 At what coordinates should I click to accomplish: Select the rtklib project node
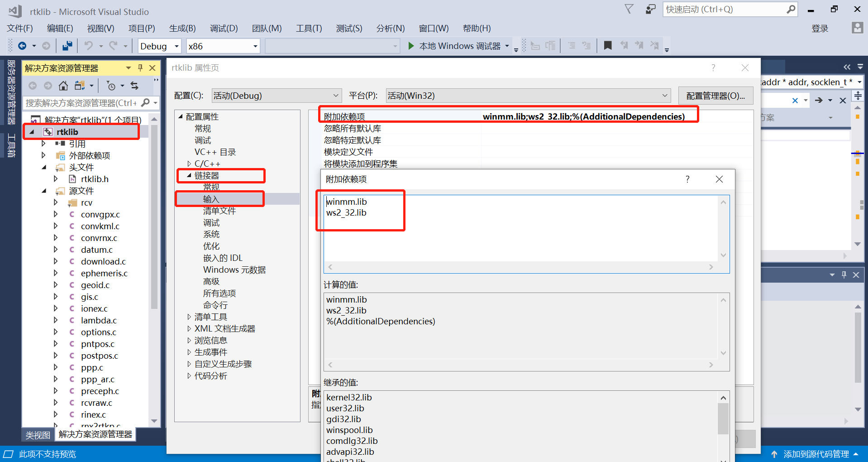click(x=67, y=132)
